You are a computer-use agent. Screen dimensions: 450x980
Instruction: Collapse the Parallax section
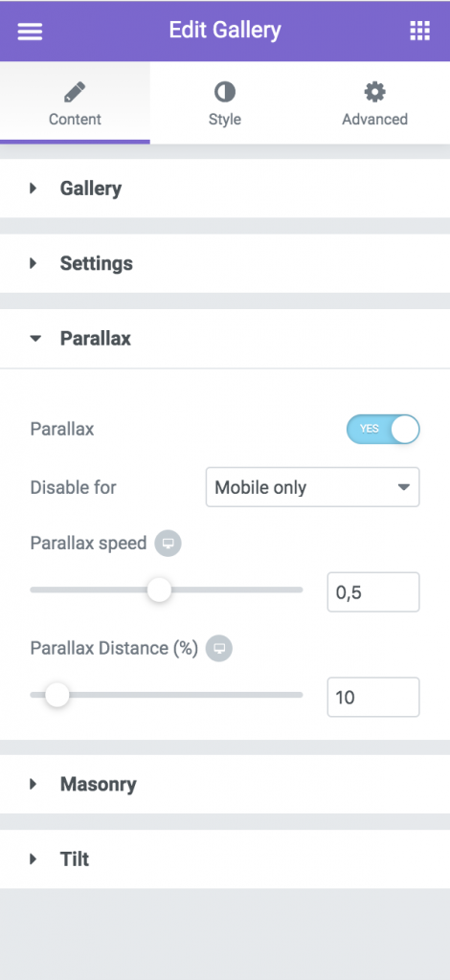225,338
